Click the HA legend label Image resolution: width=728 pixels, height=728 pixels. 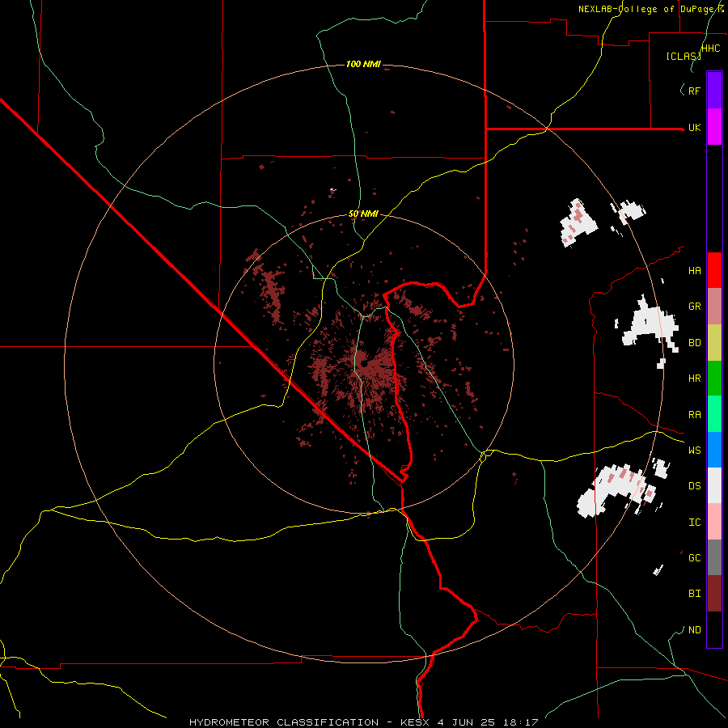[694, 271]
